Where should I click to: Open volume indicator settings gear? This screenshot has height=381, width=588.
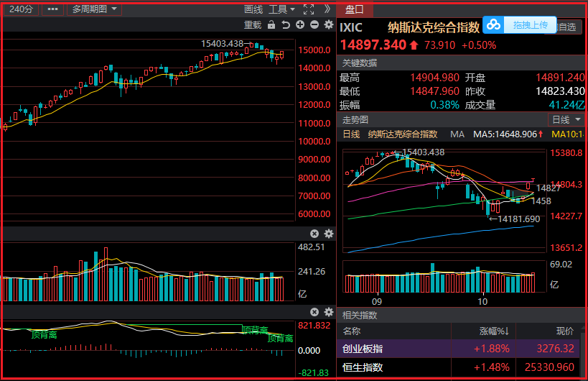click(329, 234)
